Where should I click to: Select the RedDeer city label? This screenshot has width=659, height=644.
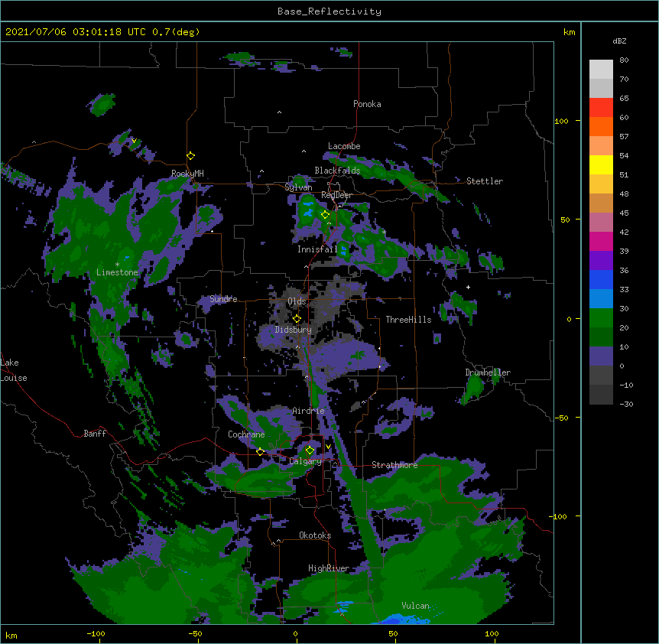336,195
